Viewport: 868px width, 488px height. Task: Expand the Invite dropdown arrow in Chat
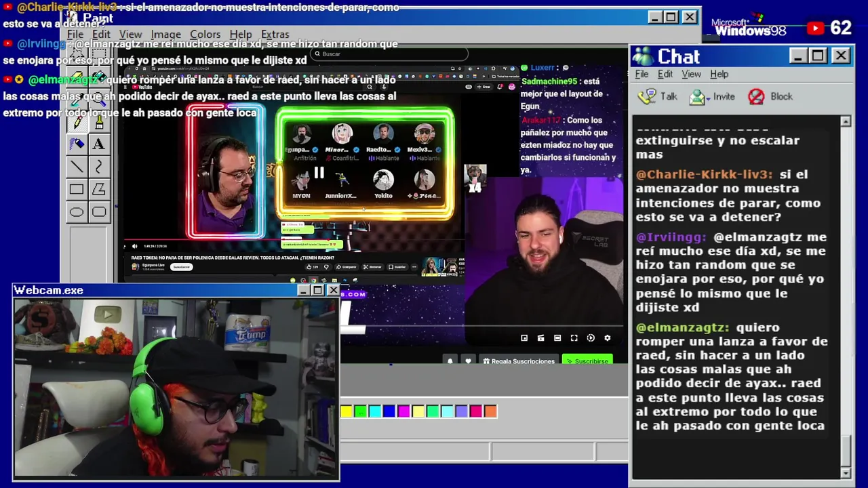(x=709, y=98)
